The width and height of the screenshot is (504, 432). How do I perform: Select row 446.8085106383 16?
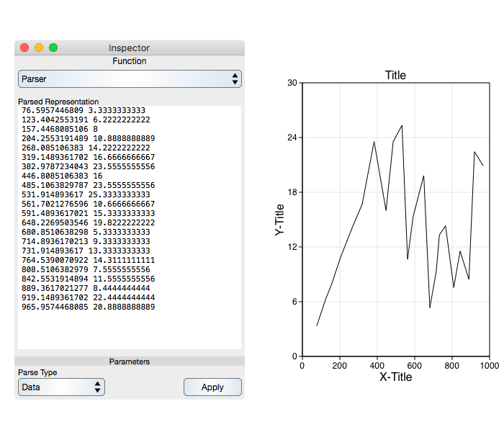[62, 176]
